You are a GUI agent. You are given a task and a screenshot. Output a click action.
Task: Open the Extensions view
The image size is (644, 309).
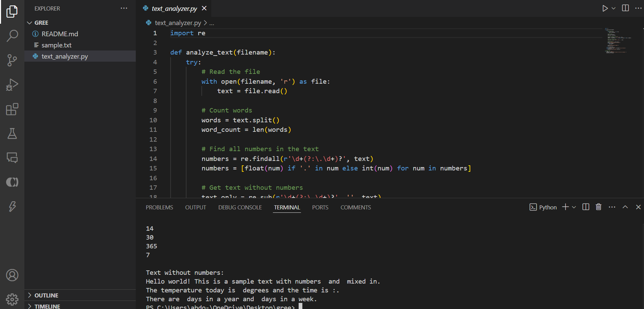click(12, 109)
